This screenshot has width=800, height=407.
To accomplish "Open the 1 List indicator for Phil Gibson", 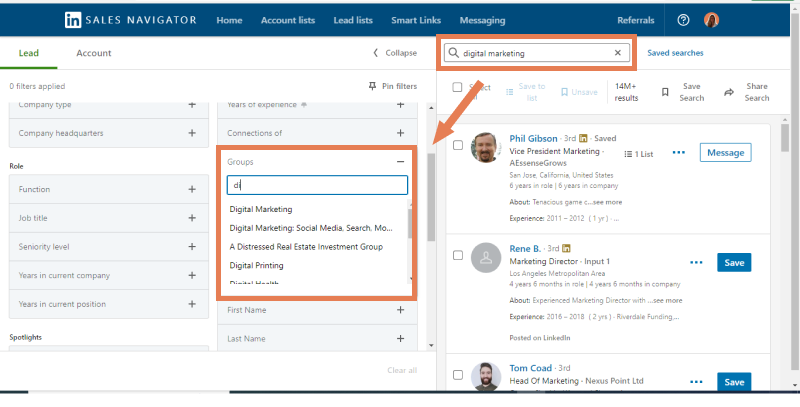I will (639, 154).
